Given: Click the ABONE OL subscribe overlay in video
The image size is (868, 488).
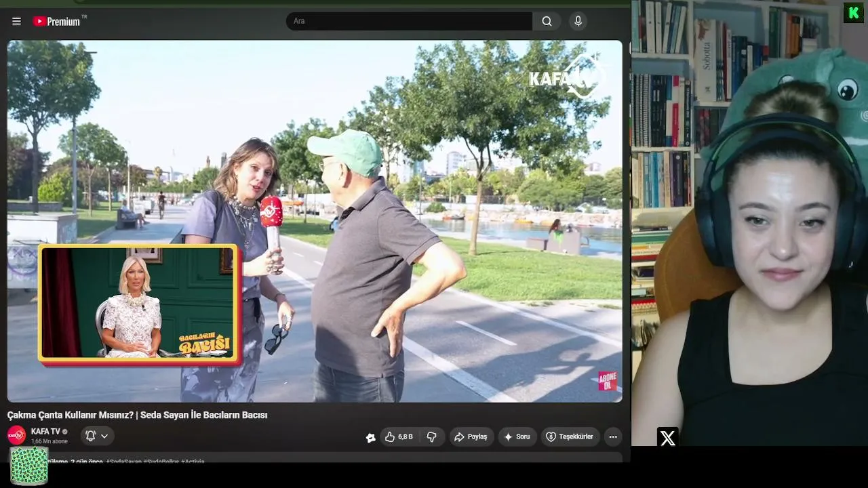Looking at the screenshot, I should (608, 381).
